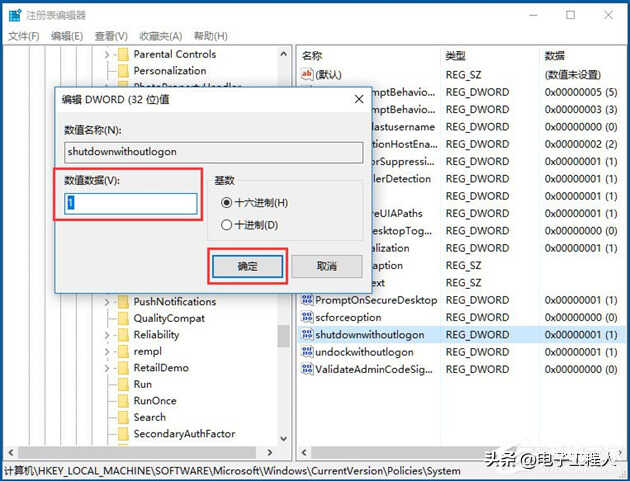Viewport: 630px width, 481px height.
Task: Click the Parental Controls folder icon
Action: coord(123,54)
